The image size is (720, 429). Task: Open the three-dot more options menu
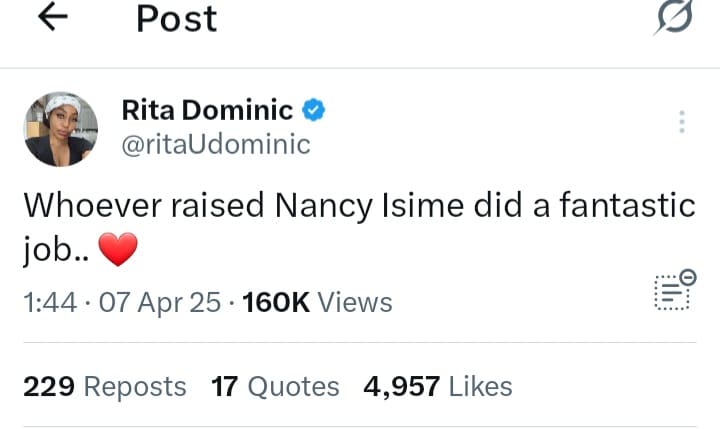click(x=682, y=122)
